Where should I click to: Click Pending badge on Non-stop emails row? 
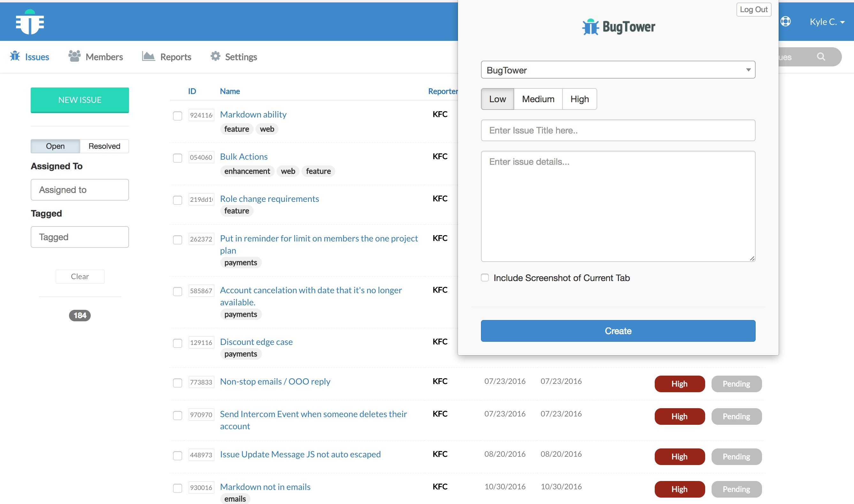pyautogui.click(x=736, y=384)
